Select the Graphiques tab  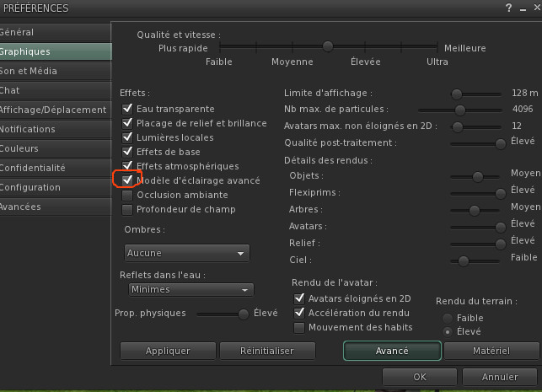tap(56, 51)
